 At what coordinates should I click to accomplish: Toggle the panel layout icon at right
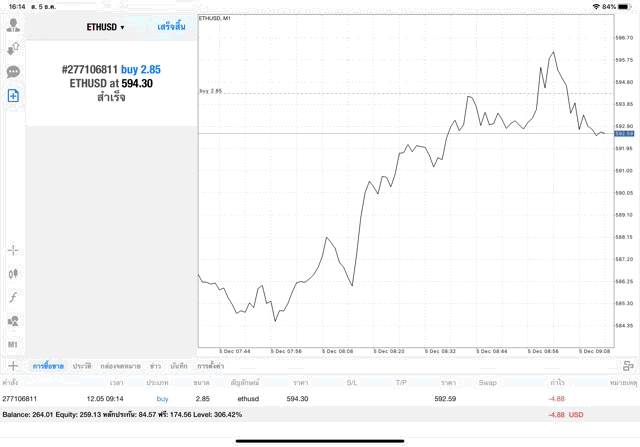pos(628,366)
